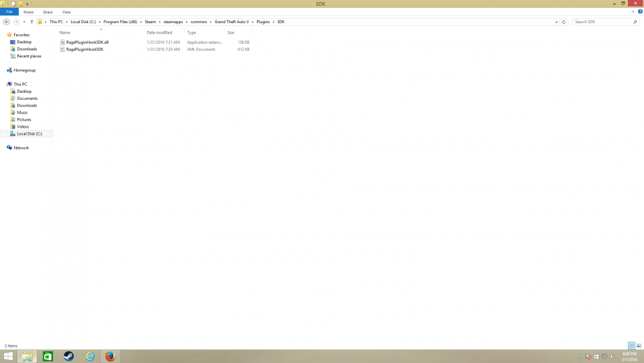Open the Windows Start button

tap(8, 356)
